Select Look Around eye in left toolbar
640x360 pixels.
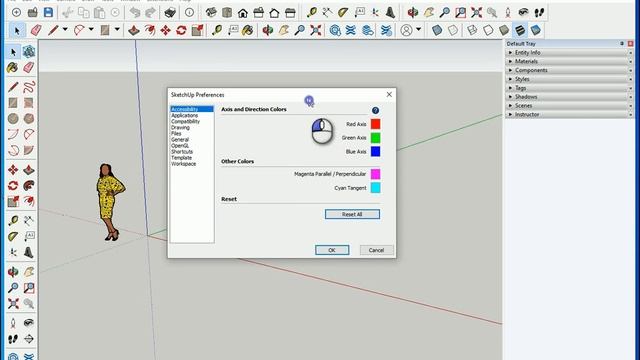[x=29, y=323]
